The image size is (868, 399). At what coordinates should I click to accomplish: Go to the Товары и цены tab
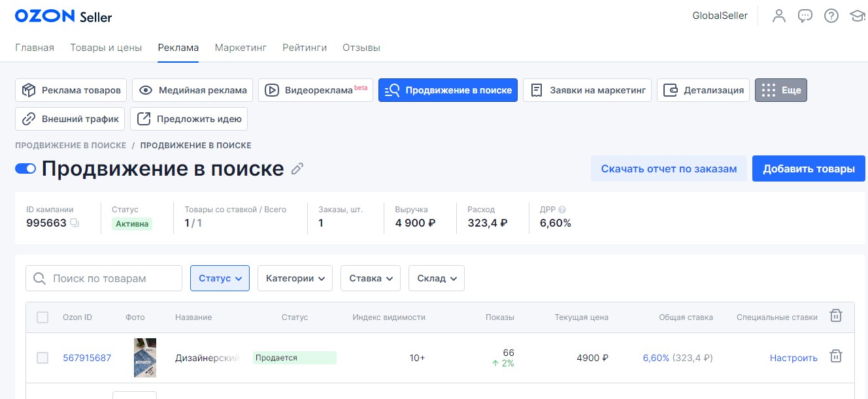coord(106,48)
